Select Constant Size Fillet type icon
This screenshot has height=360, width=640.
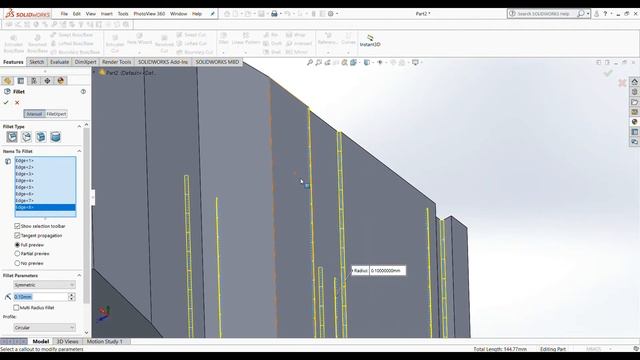(12, 137)
